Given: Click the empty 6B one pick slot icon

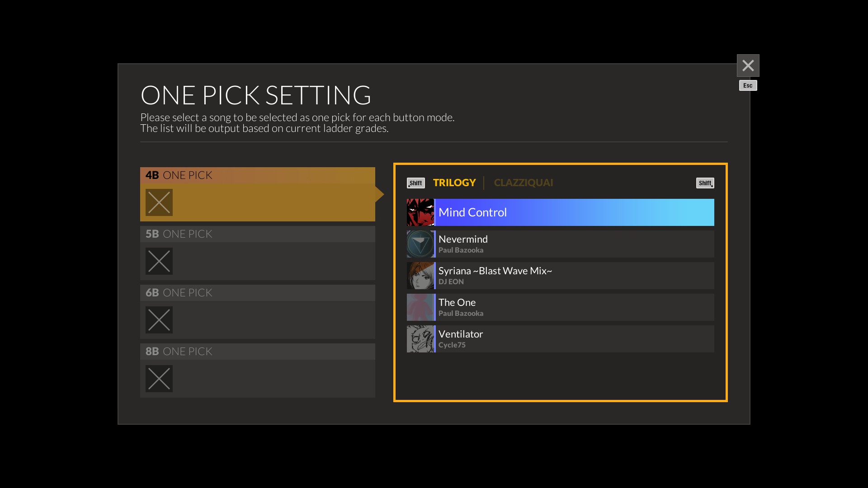Looking at the screenshot, I should (159, 320).
